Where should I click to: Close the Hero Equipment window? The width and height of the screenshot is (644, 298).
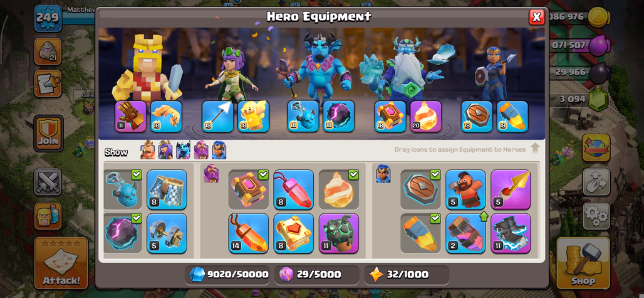tap(536, 17)
